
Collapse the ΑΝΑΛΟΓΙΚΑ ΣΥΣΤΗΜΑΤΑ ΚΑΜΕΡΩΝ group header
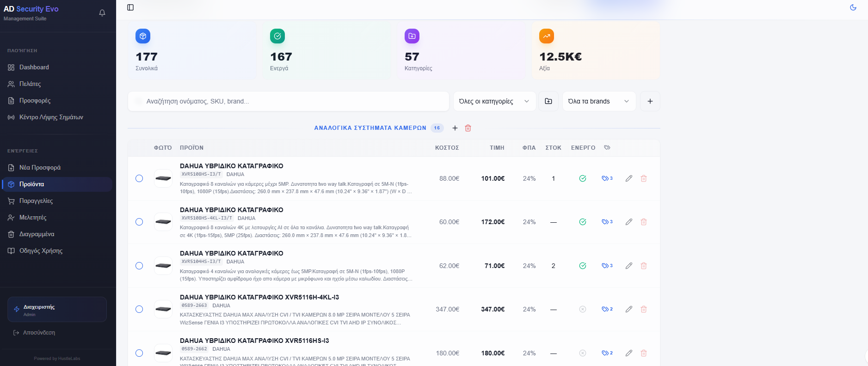click(370, 128)
